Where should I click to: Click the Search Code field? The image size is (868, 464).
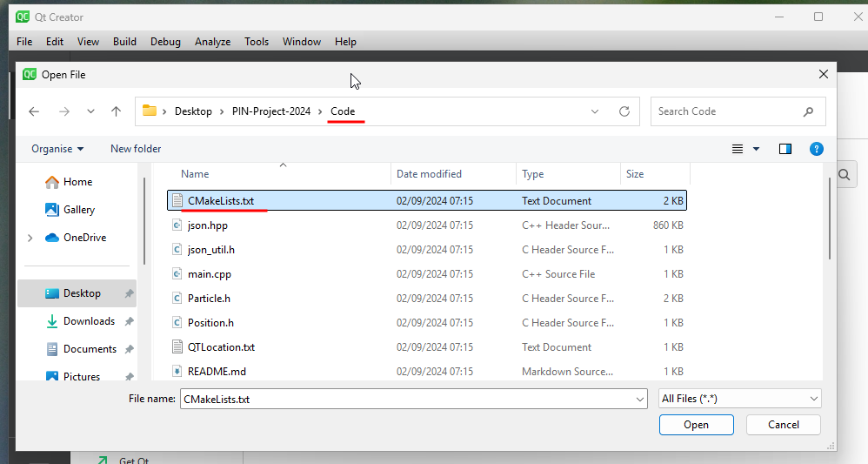[726, 111]
